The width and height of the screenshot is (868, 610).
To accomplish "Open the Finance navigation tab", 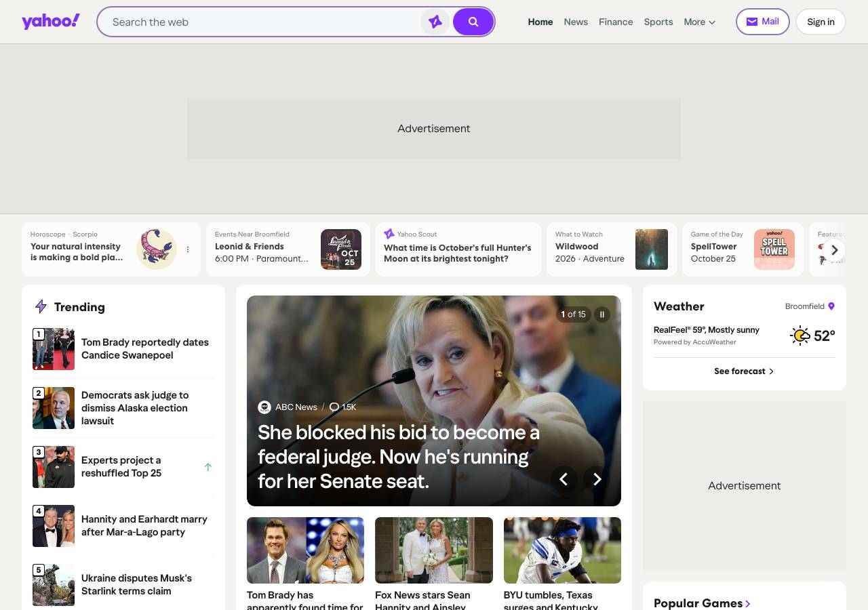I will click(x=616, y=22).
